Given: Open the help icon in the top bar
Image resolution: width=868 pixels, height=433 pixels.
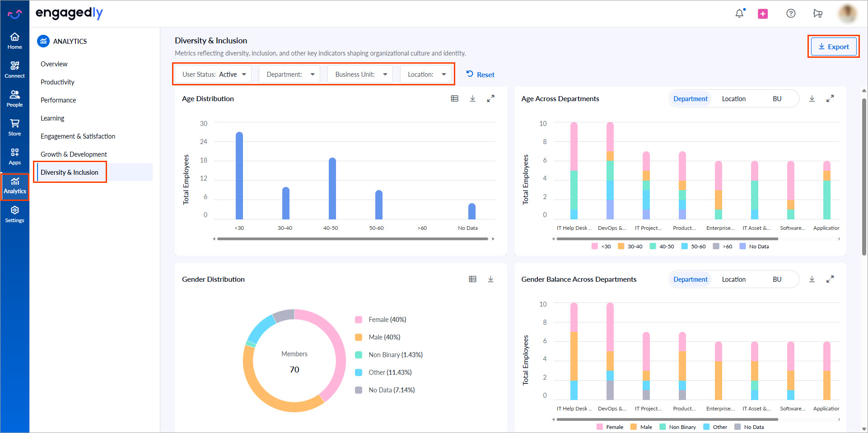Looking at the screenshot, I should [x=791, y=14].
